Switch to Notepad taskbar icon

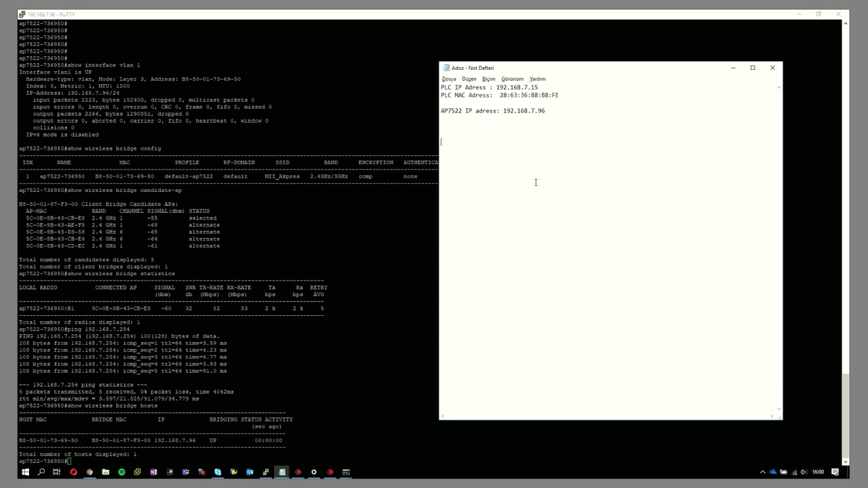click(x=281, y=472)
